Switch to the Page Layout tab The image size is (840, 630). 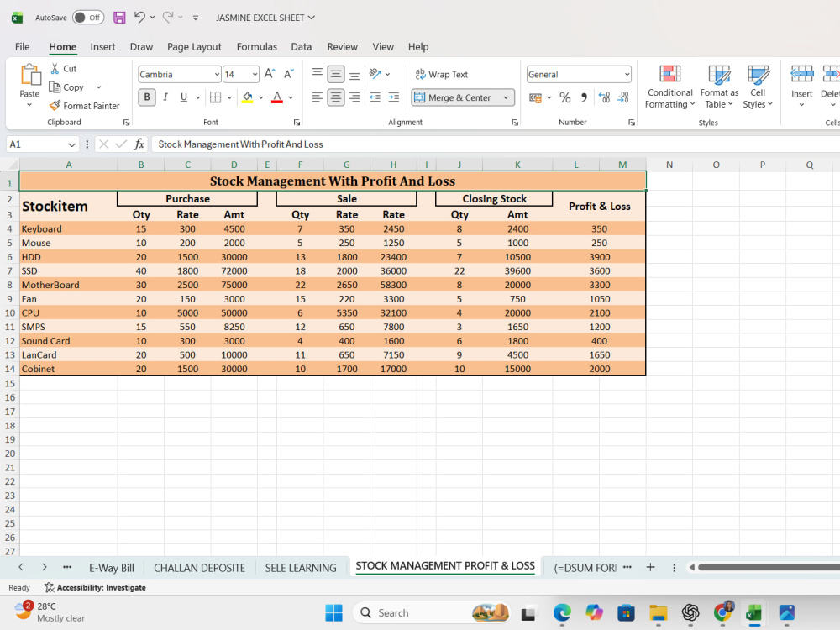pyautogui.click(x=194, y=46)
